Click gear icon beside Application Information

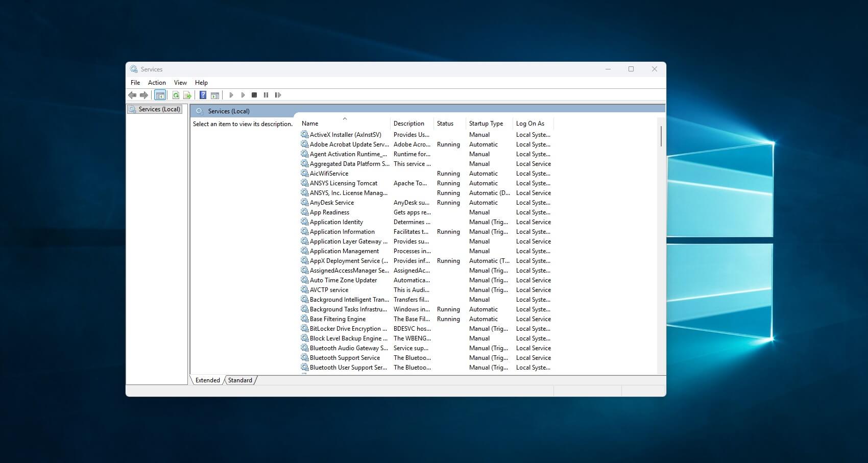tap(305, 232)
